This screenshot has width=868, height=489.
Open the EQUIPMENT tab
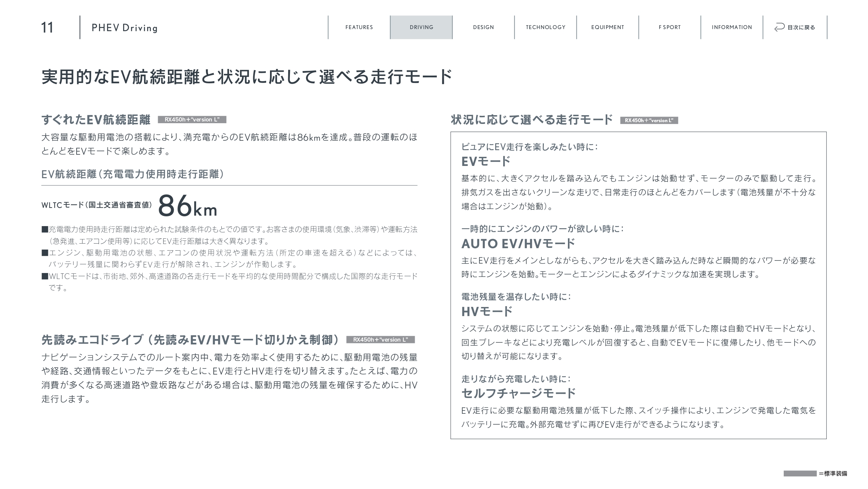click(607, 27)
